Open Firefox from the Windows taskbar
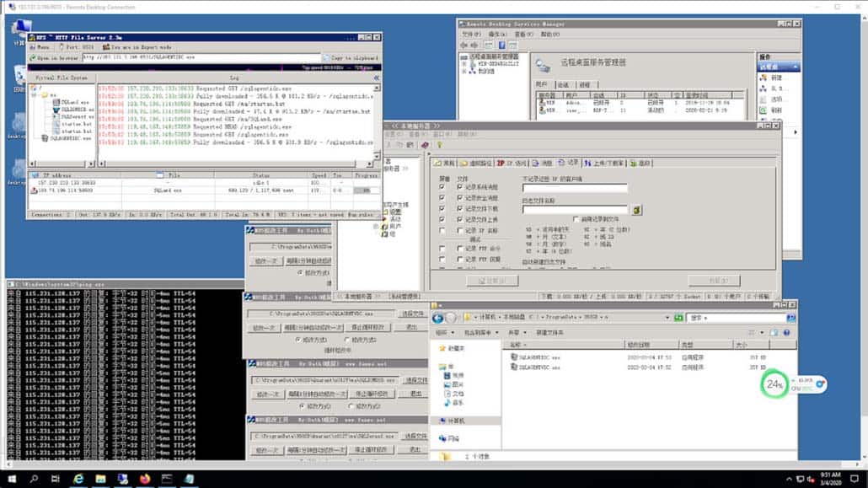The image size is (868, 488). (x=144, y=478)
